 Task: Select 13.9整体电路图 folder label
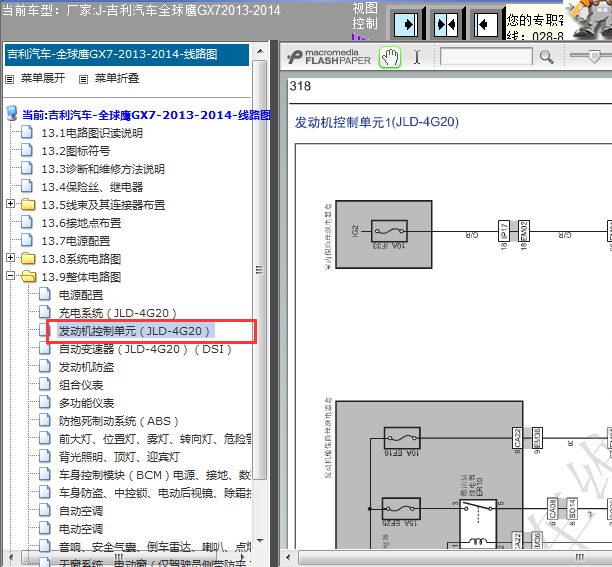(x=81, y=277)
